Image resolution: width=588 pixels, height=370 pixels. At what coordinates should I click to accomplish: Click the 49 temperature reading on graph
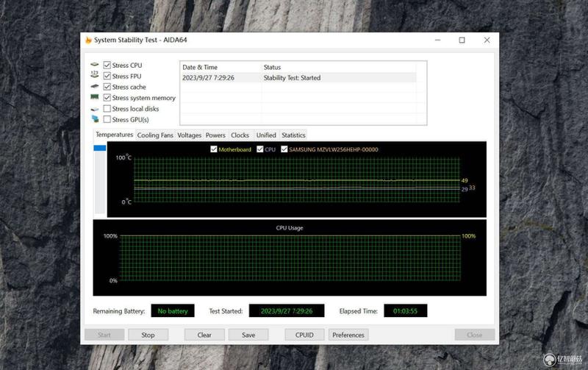tap(465, 180)
